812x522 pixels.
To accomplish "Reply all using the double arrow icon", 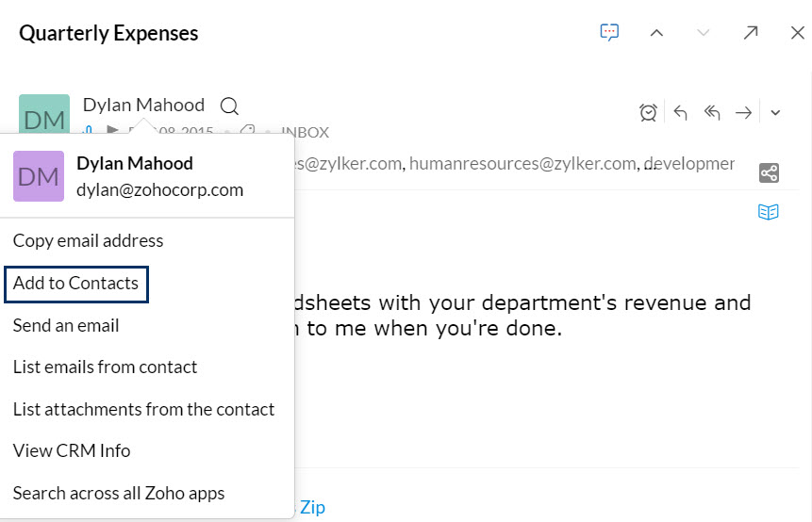I will 712,112.
